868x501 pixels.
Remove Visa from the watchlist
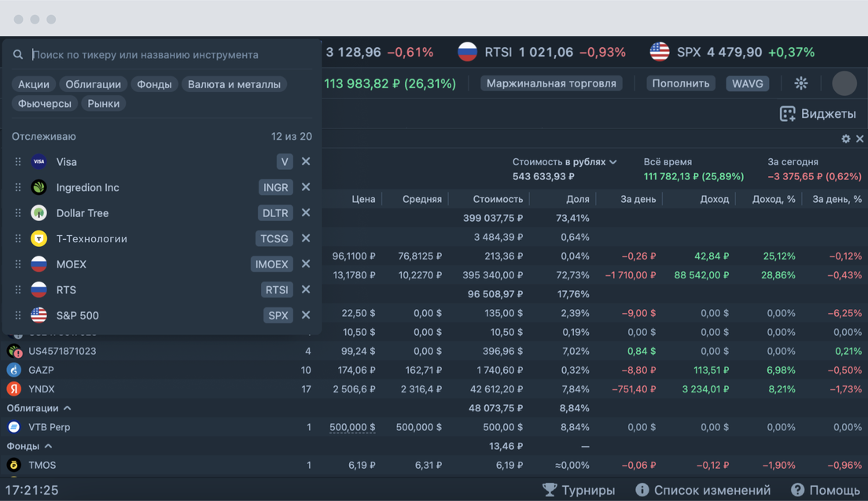click(306, 161)
